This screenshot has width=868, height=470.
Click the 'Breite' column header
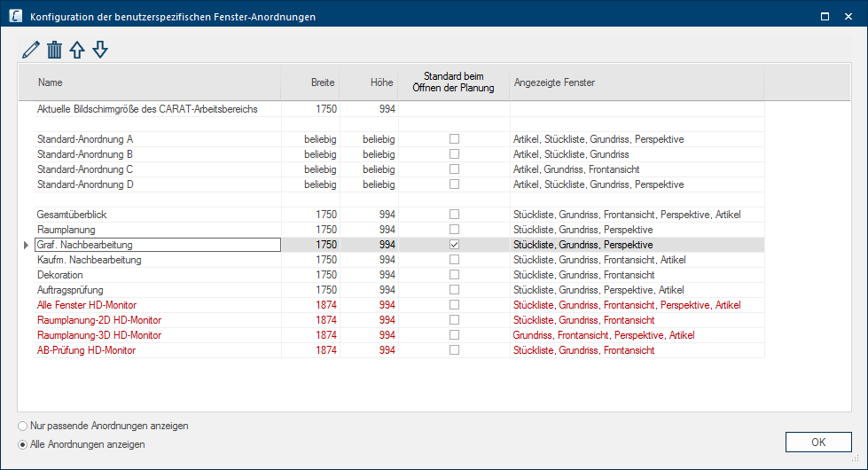(x=322, y=82)
